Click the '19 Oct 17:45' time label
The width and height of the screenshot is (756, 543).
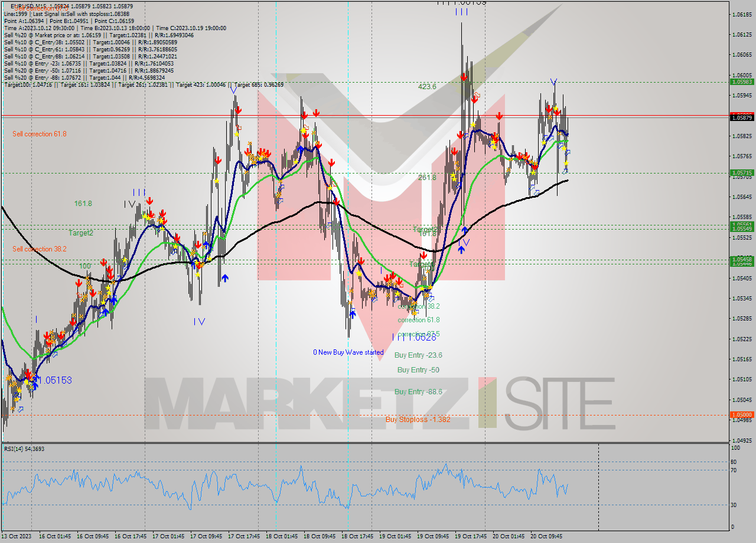[471, 537]
